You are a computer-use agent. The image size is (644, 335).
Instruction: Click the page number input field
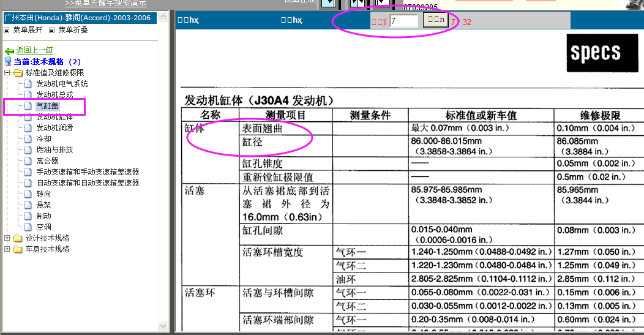404,21
